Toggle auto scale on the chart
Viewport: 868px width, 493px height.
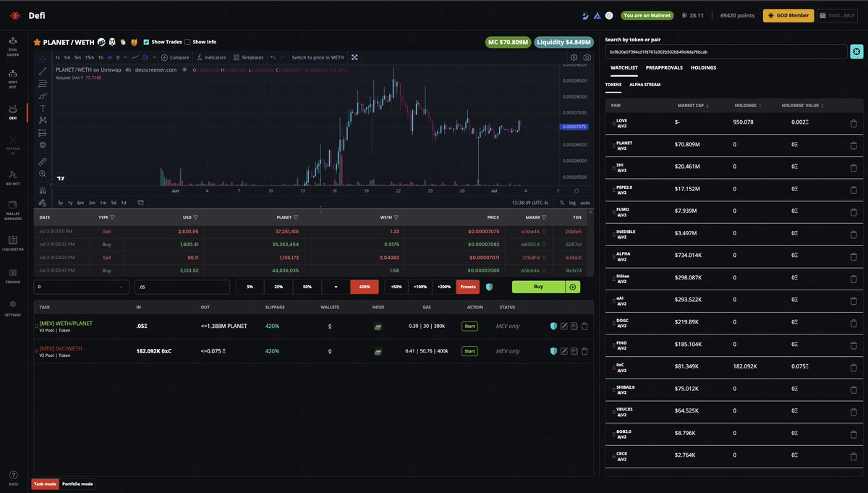tap(585, 203)
